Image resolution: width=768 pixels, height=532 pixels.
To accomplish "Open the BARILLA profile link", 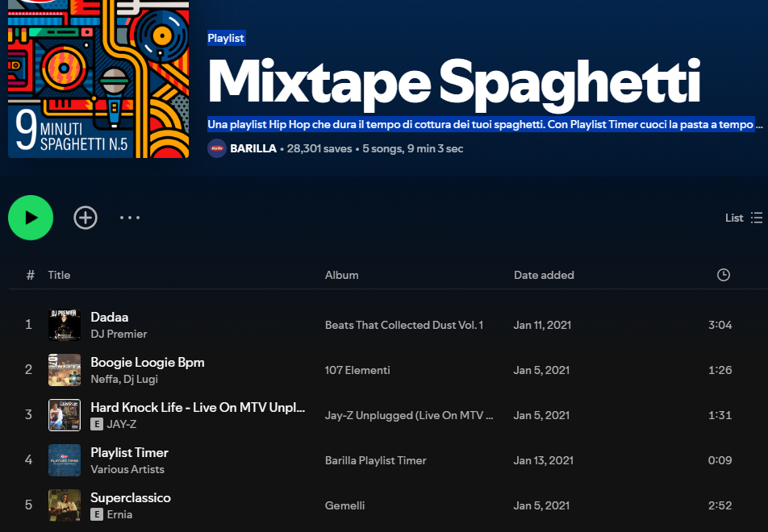I will 253,148.
